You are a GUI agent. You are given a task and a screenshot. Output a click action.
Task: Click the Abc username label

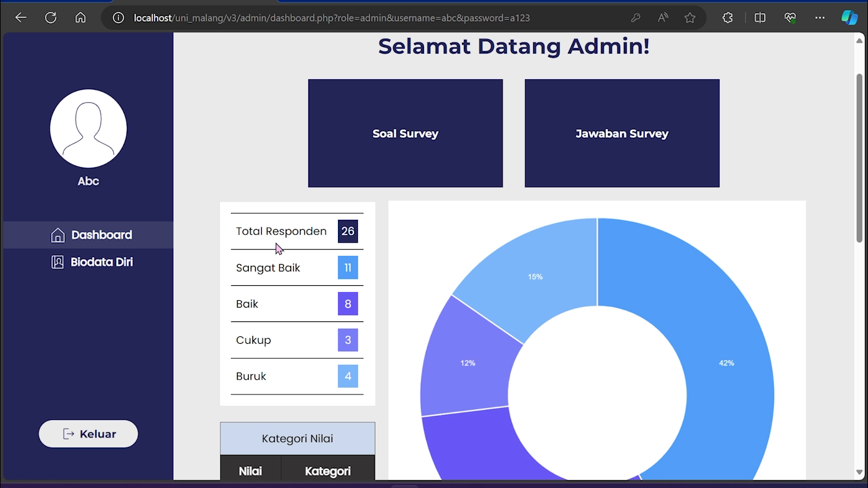[89, 181]
